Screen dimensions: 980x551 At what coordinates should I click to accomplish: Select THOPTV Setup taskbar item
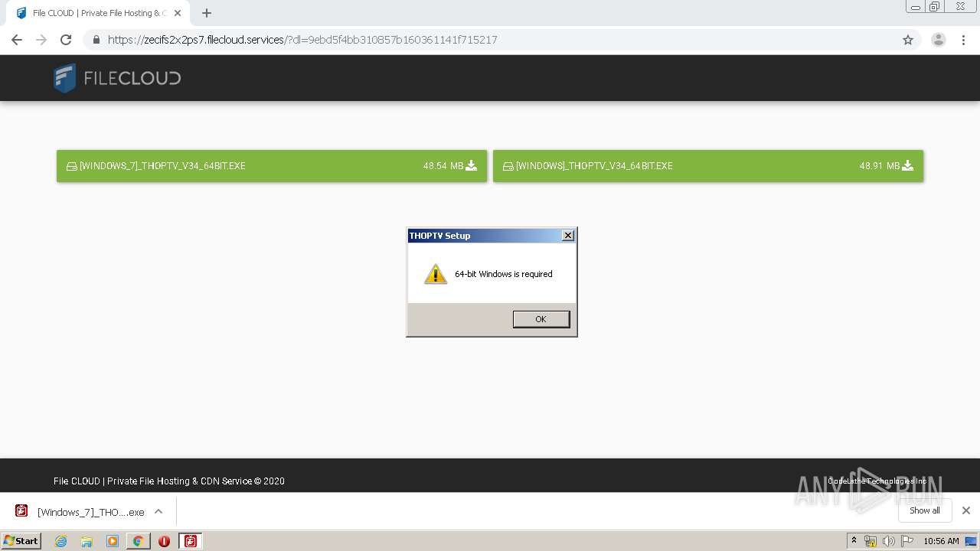(x=191, y=541)
